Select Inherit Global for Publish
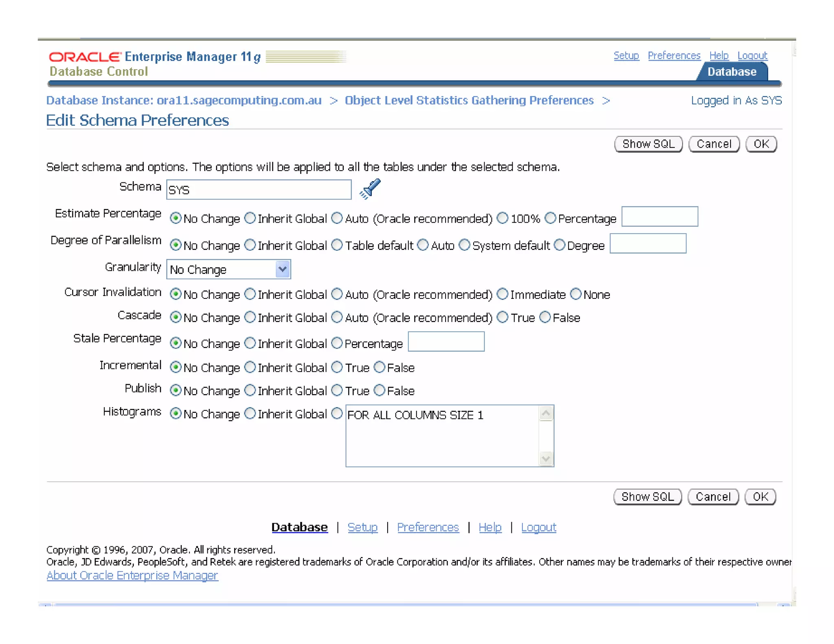This screenshot has width=834, height=644. tap(250, 390)
